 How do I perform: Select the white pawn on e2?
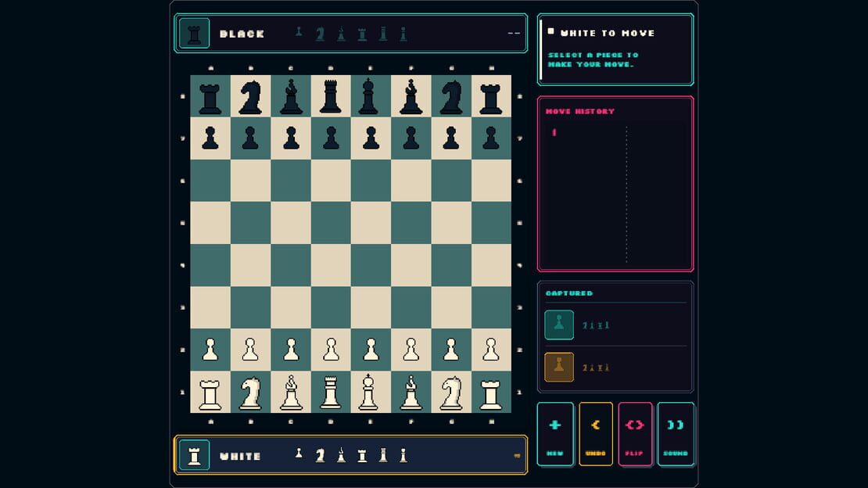[371, 350]
